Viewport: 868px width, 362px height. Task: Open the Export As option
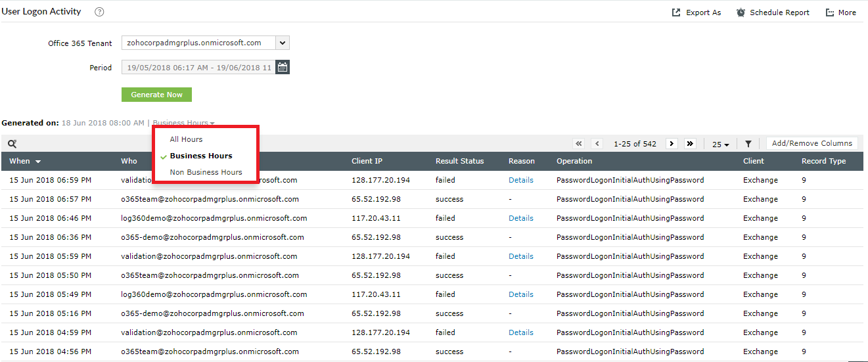[x=696, y=12]
